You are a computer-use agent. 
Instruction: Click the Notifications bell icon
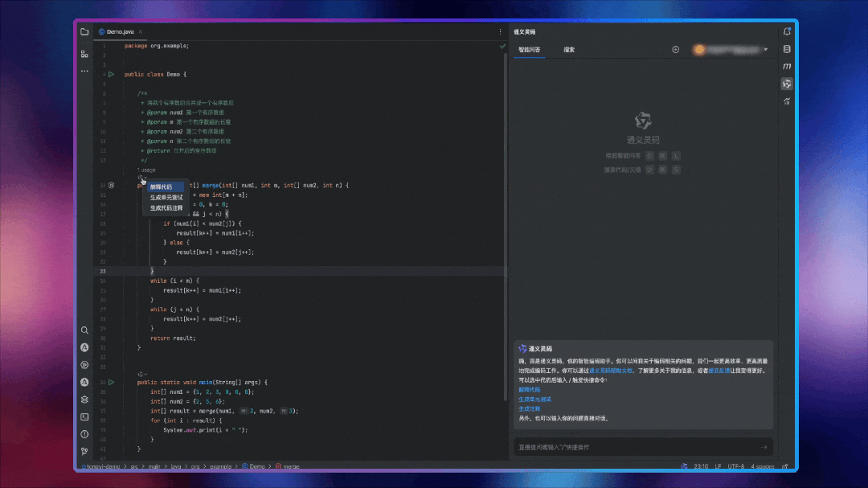(x=787, y=31)
